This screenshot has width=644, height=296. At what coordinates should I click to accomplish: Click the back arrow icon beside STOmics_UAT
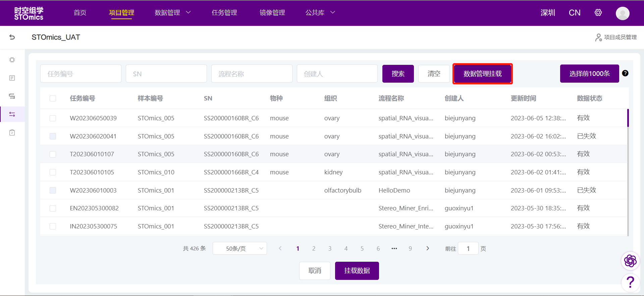[x=12, y=37]
